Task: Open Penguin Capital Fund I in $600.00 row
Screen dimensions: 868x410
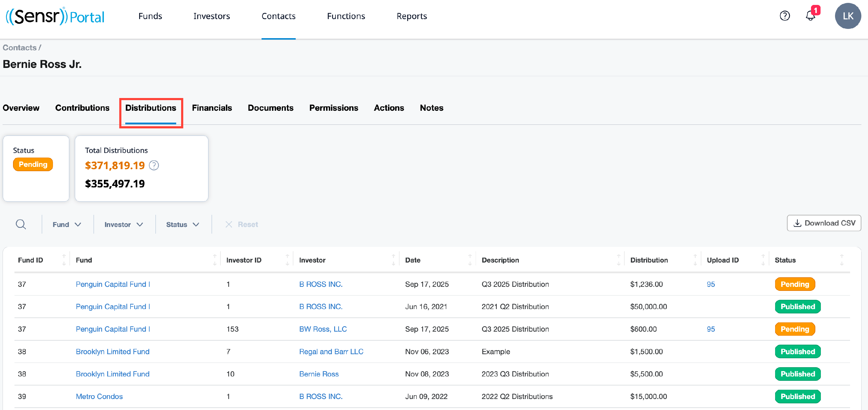Action: tap(113, 329)
